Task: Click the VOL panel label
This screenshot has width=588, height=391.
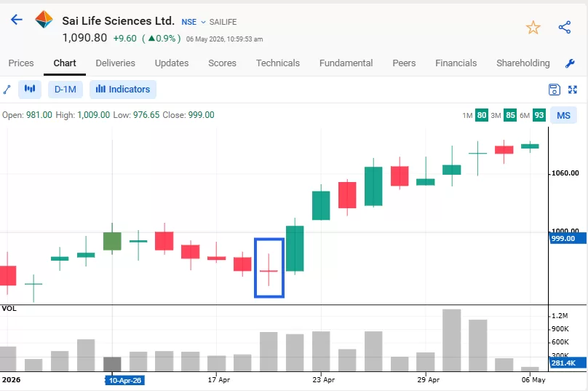Action: pos(9,309)
